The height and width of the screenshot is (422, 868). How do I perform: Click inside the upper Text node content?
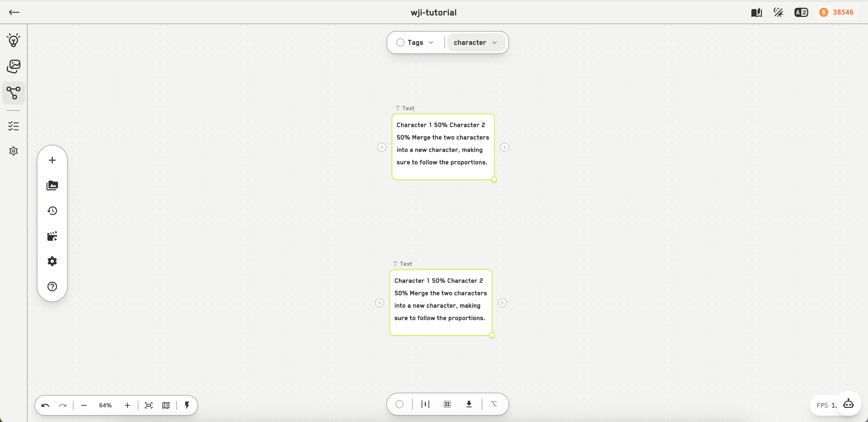tap(443, 147)
